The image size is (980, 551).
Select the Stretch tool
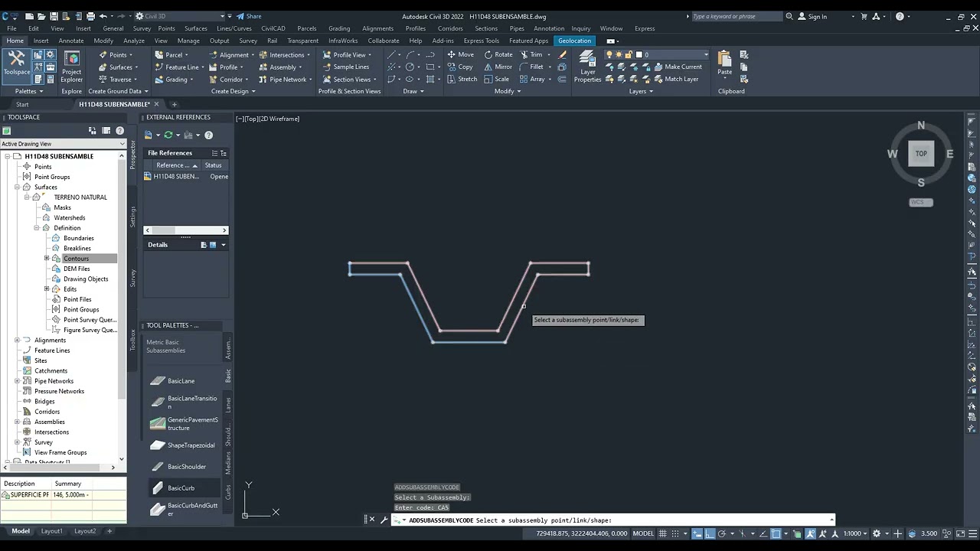click(462, 79)
